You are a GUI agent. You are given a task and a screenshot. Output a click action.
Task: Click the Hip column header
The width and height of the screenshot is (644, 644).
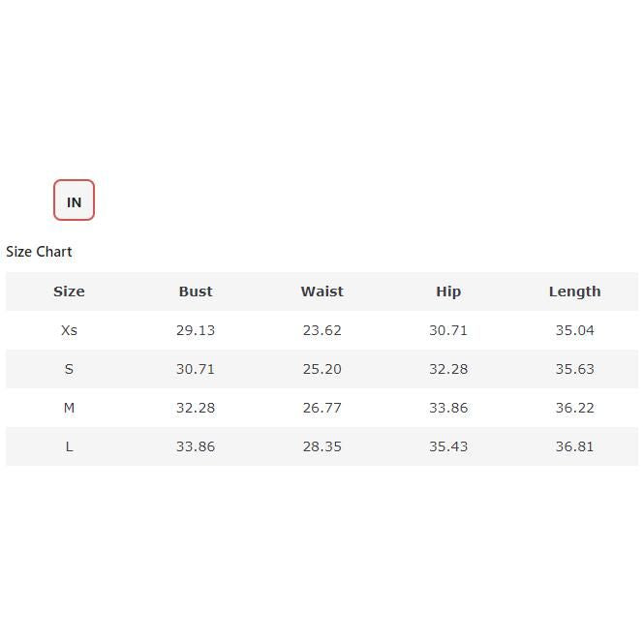pos(448,291)
